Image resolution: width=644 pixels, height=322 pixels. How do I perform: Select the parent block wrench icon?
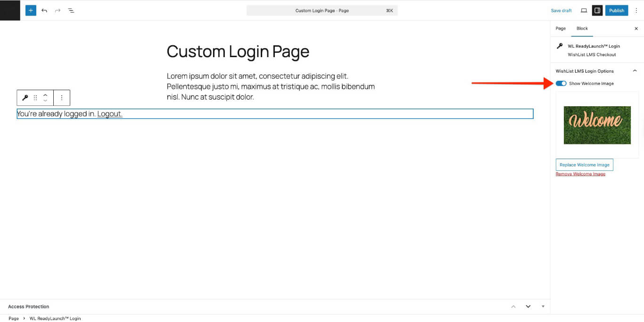pos(25,98)
